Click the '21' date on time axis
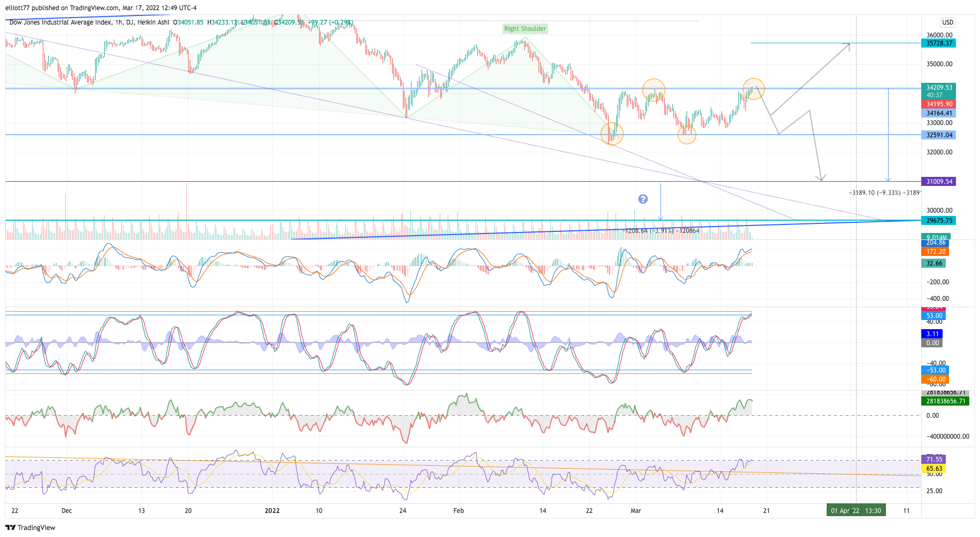 (766, 511)
